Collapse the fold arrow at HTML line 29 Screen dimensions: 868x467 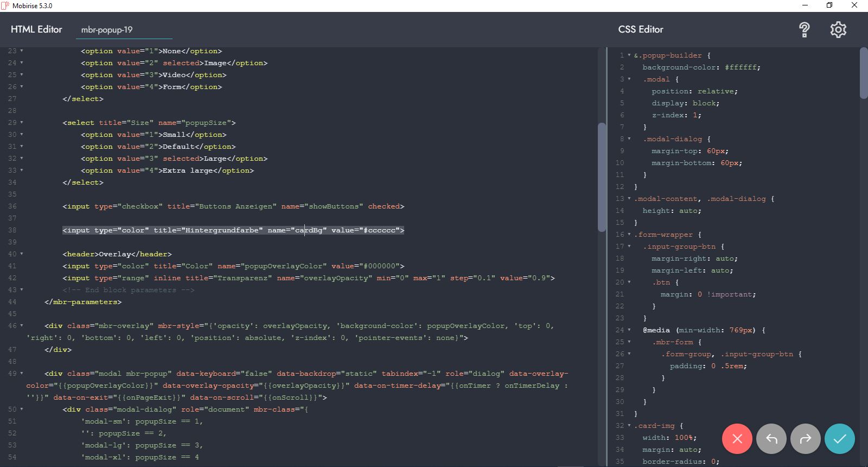22,123
